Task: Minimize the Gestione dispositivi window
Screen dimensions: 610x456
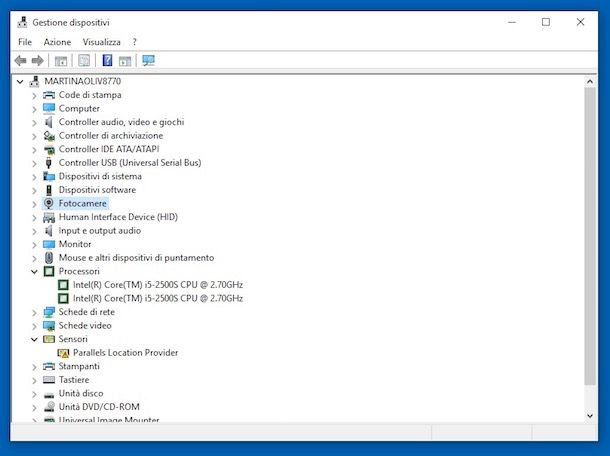Action: pyautogui.click(x=512, y=22)
